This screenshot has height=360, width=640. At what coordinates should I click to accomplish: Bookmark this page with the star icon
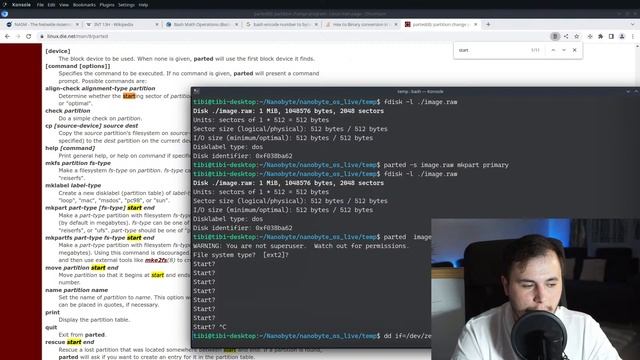point(576,36)
